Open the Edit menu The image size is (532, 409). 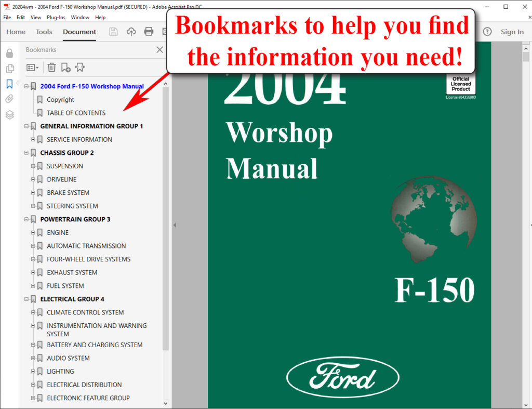point(21,17)
